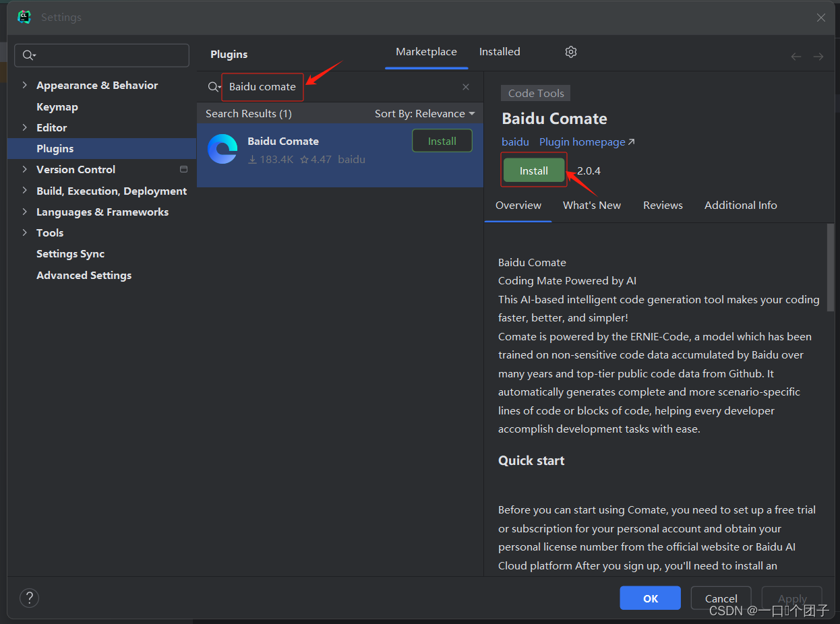Click the green Install button in details
840x624 pixels.
[533, 170]
